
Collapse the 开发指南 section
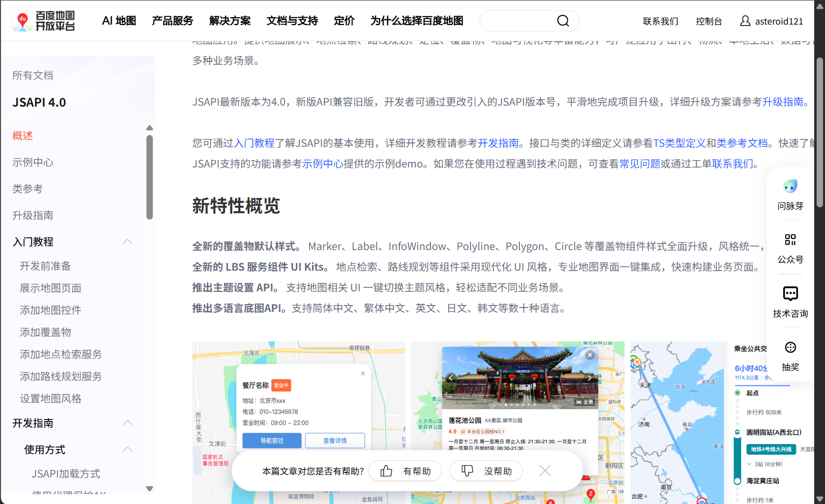127,422
